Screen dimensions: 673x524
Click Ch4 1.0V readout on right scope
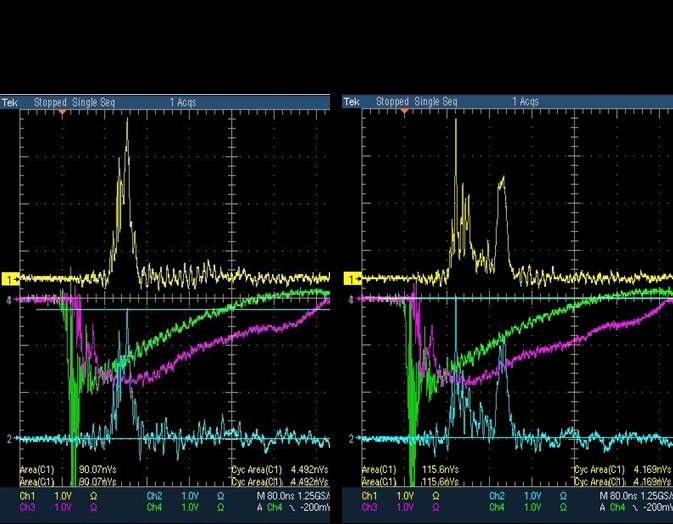tap(528, 508)
